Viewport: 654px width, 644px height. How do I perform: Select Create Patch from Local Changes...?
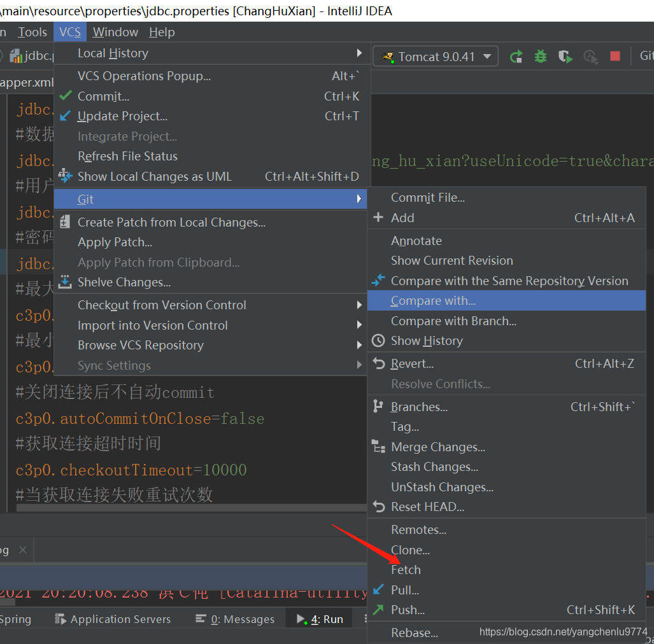point(211,223)
